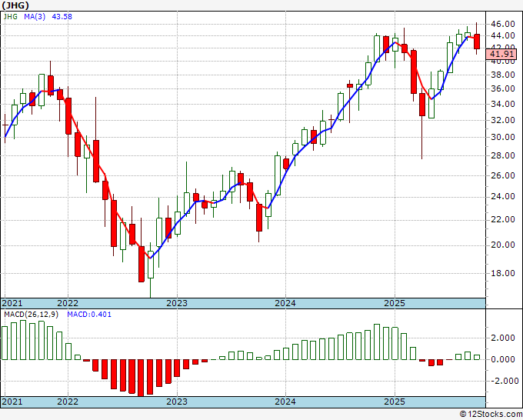
Task: Click the largest negative red MACD bar
Action: (x=141, y=378)
